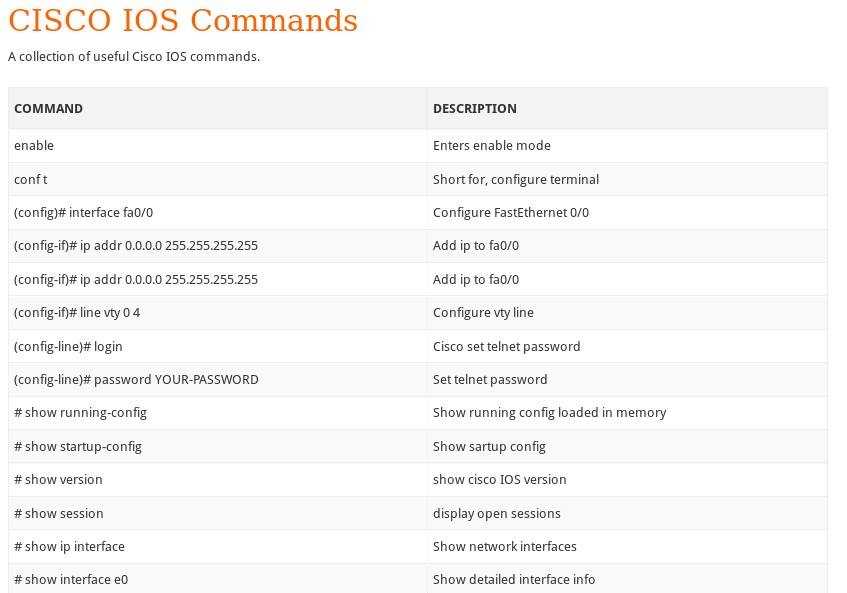Click 'Short for, configure terminal' description
Screen dimensions: 847x593
[516, 180]
